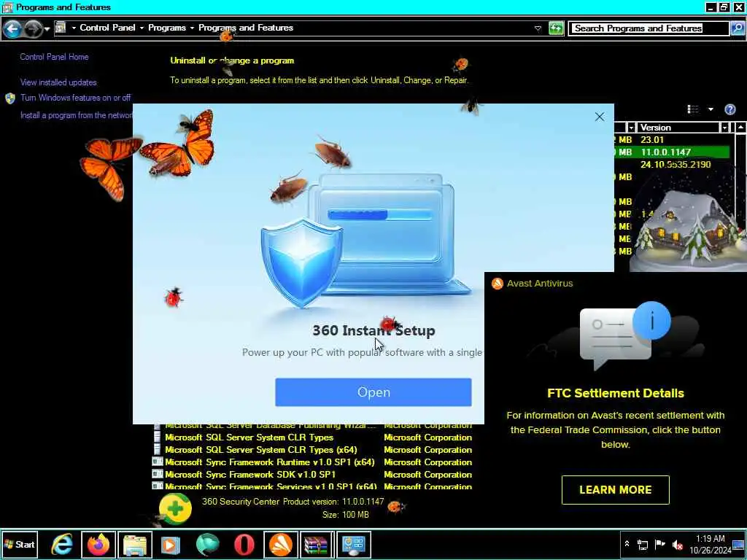Open the address bar history dropdown
Viewport: 747px width, 560px height.
point(538,28)
